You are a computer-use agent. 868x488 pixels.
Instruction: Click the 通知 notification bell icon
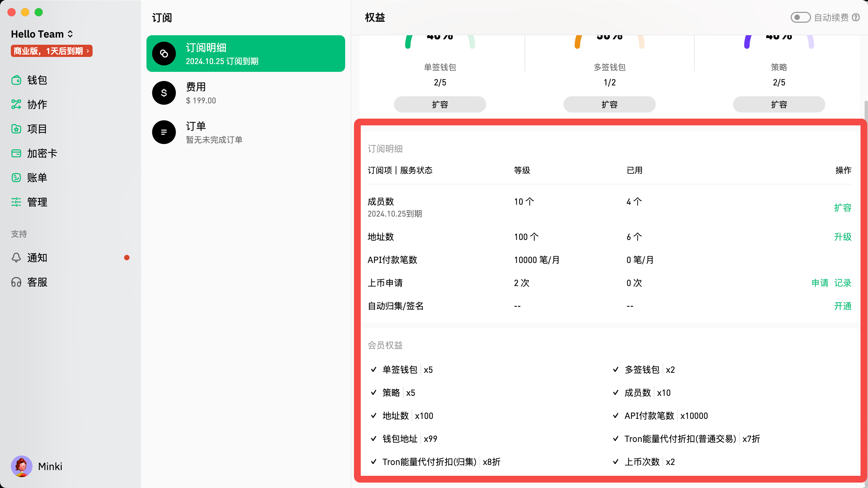(x=16, y=258)
